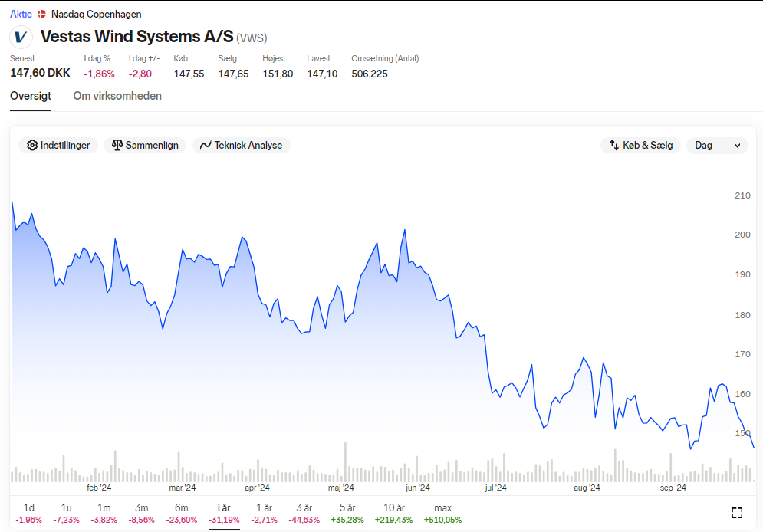Select the i år time range
This screenshot has height=532, width=763.
point(225,514)
